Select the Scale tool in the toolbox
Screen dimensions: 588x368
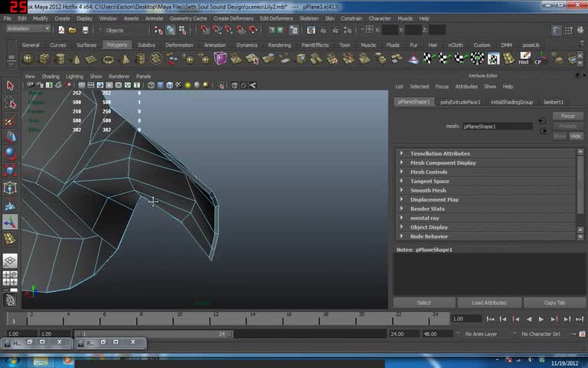[10, 170]
